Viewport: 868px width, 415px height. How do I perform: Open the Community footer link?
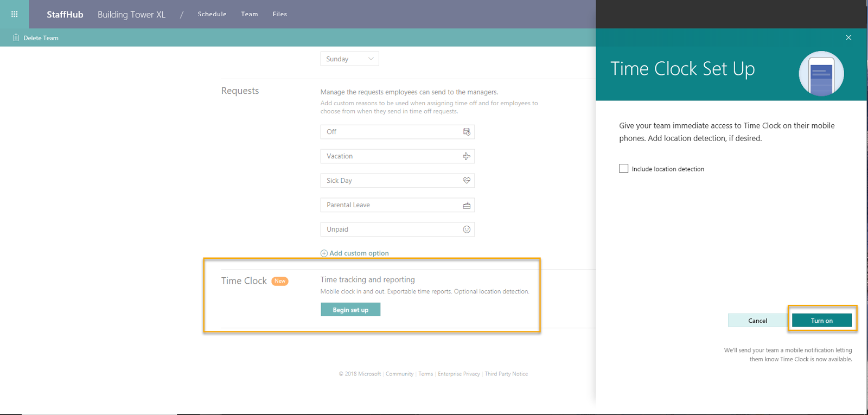(400, 374)
